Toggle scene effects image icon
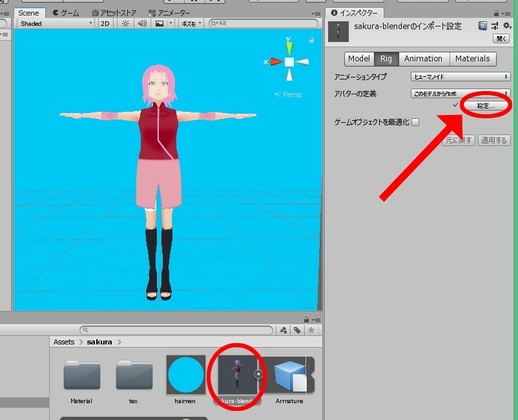518x420 pixels. [160, 23]
